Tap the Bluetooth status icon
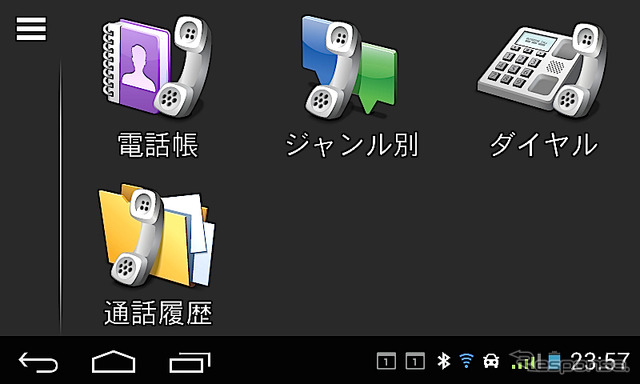The image size is (640, 384). [443, 361]
